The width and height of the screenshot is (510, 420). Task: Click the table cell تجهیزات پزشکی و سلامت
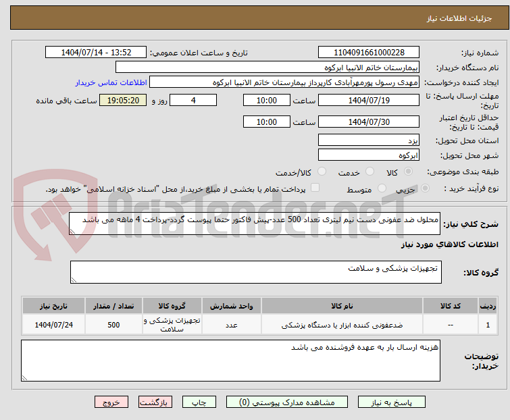click(x=172, y=325)
